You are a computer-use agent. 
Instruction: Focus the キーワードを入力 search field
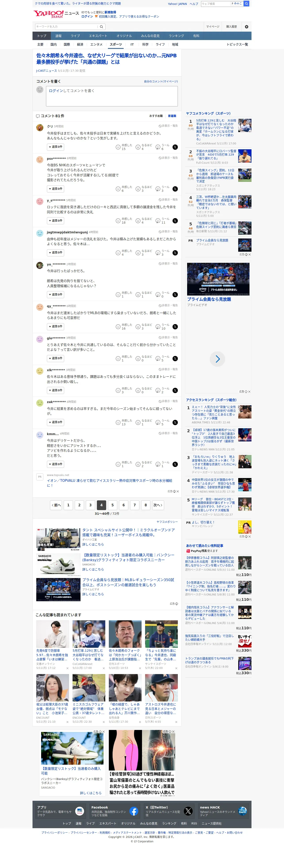click(66, 27)
